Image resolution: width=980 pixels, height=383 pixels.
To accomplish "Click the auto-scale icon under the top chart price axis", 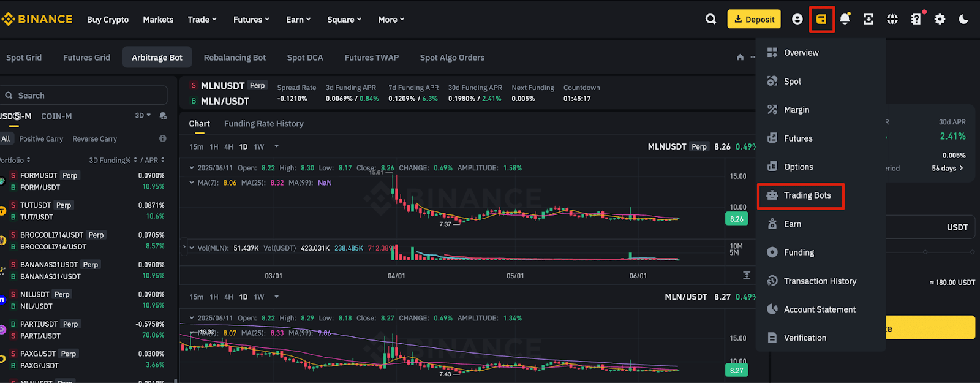I will coord(747,275).
